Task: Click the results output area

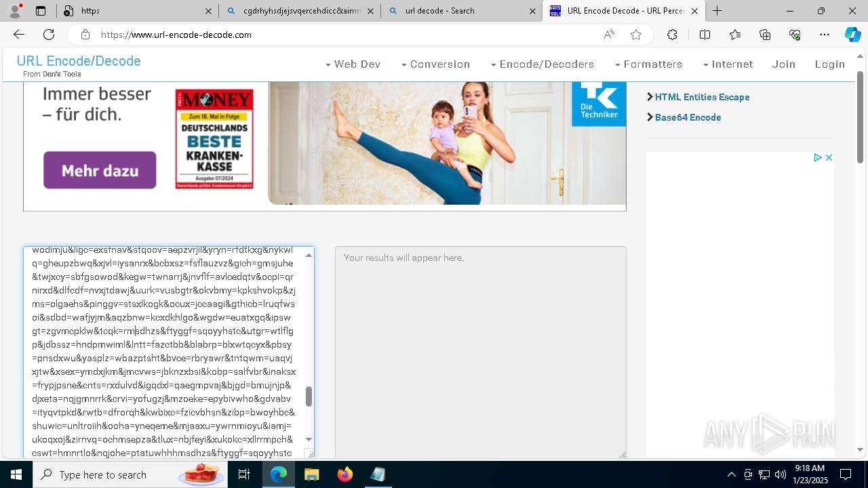Action: (480, 352)
